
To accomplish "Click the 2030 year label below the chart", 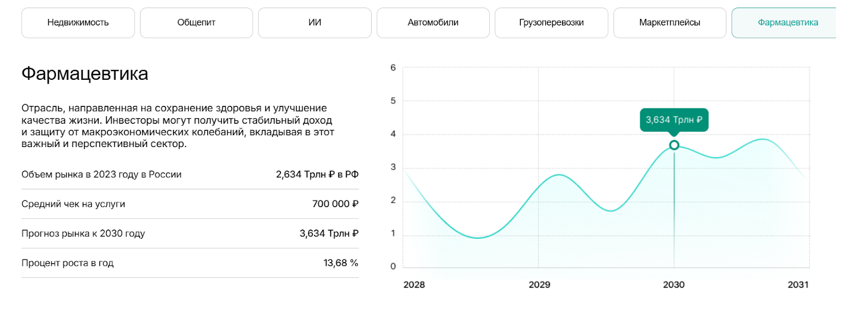I will [x=674, y=285].
